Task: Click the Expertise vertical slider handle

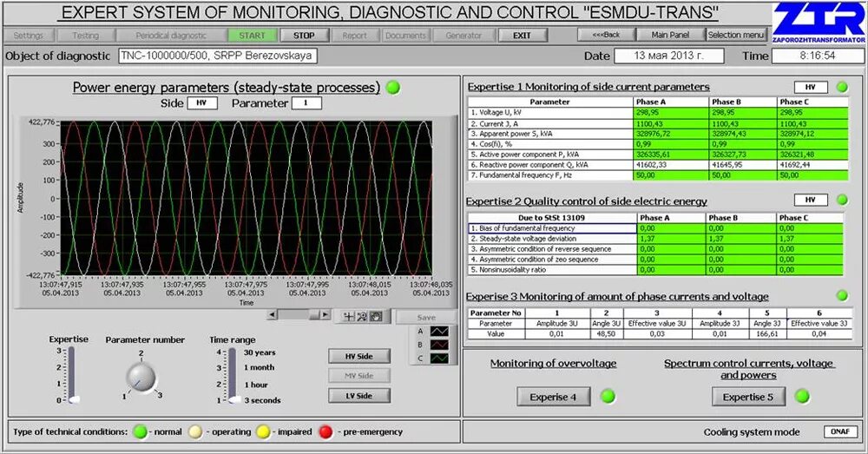Action: (73, 399)
